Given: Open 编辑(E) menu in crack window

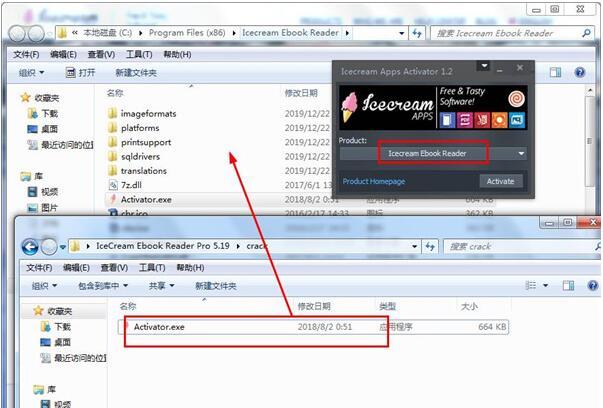Looking at the screenshot, I should point(76,268).
